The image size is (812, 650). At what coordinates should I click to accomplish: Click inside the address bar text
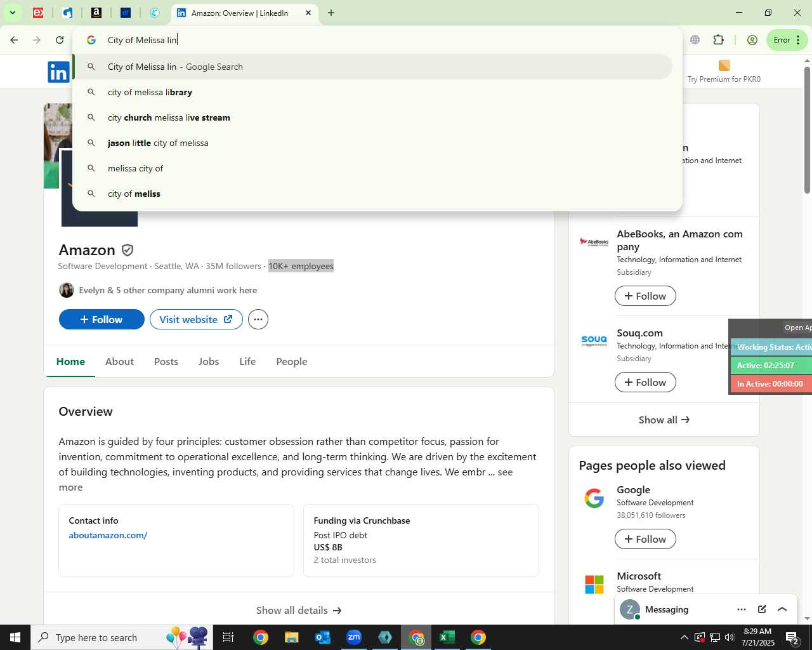click(142, 40)
